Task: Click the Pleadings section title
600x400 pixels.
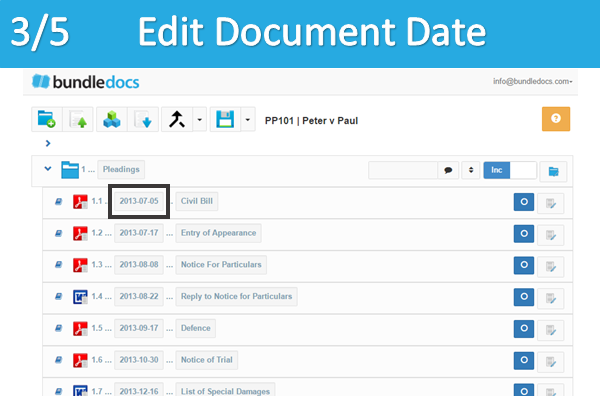Action: (121, 170)
